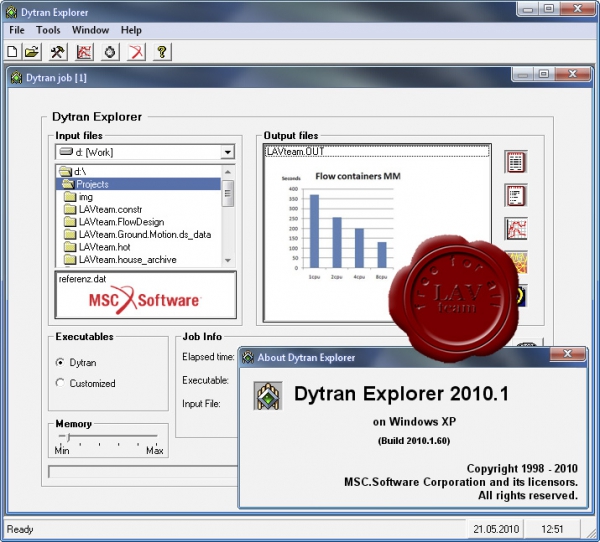Image resolution: width=600 pixels, height=542 pixels.
Task: Click the About dialog logo icon
Action: pos(268,396)
